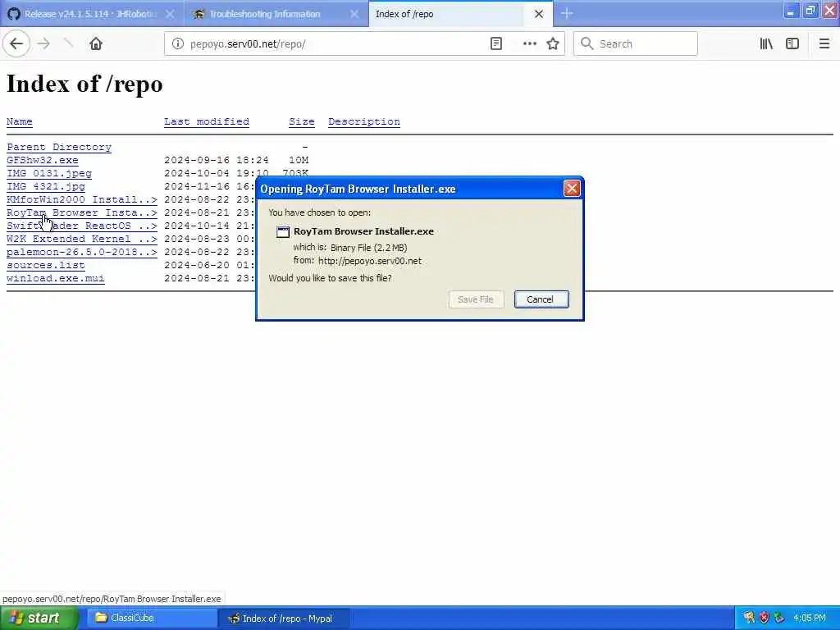This screenshot has width=840, height=630.
Task: Switch to ClassiCube taskbar window
Action: [151, 619]
